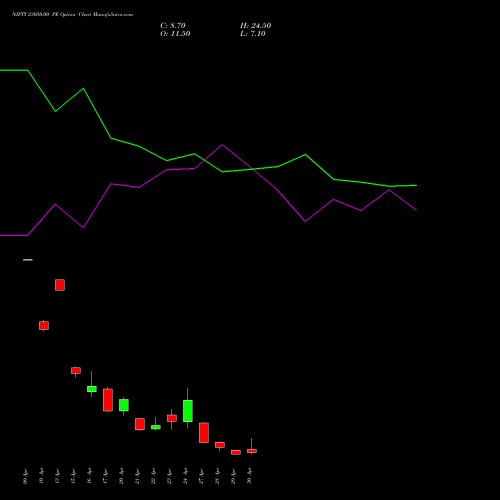Click the chart title text at top left
The height and width of the screenshot is (500, 500).
point(72,15)
